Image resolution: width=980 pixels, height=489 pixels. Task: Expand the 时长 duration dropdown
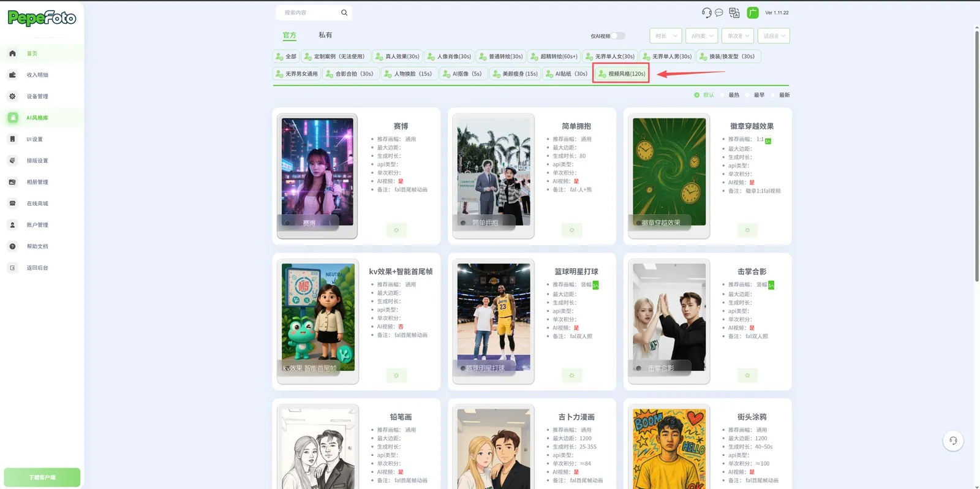coord(666,36)
